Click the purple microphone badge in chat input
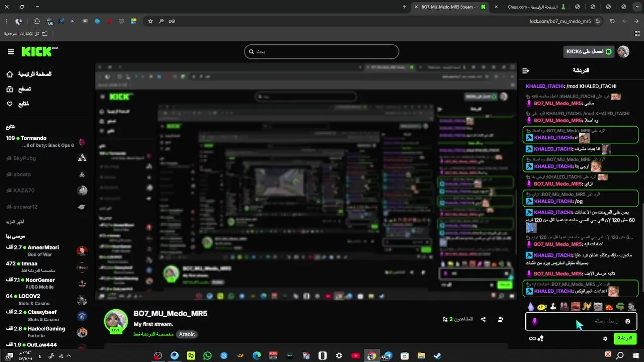The image size is (644, 362). coord(534,321)
